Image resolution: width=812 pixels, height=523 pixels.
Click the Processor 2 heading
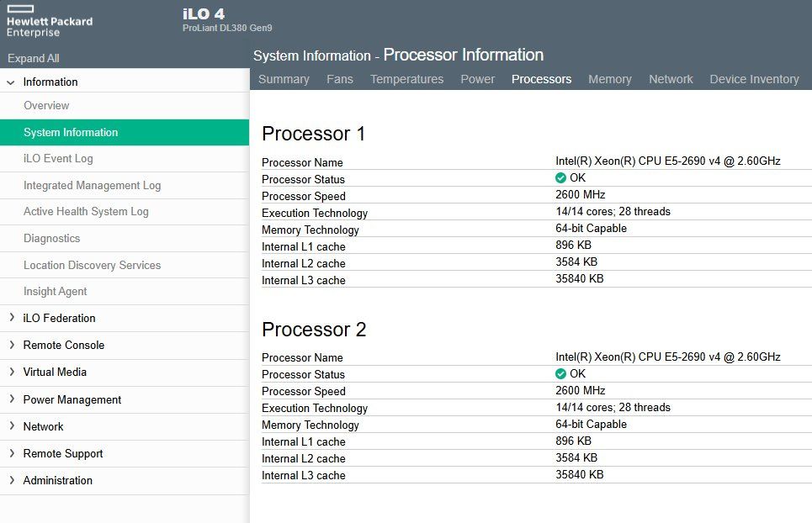pos(314,330)
